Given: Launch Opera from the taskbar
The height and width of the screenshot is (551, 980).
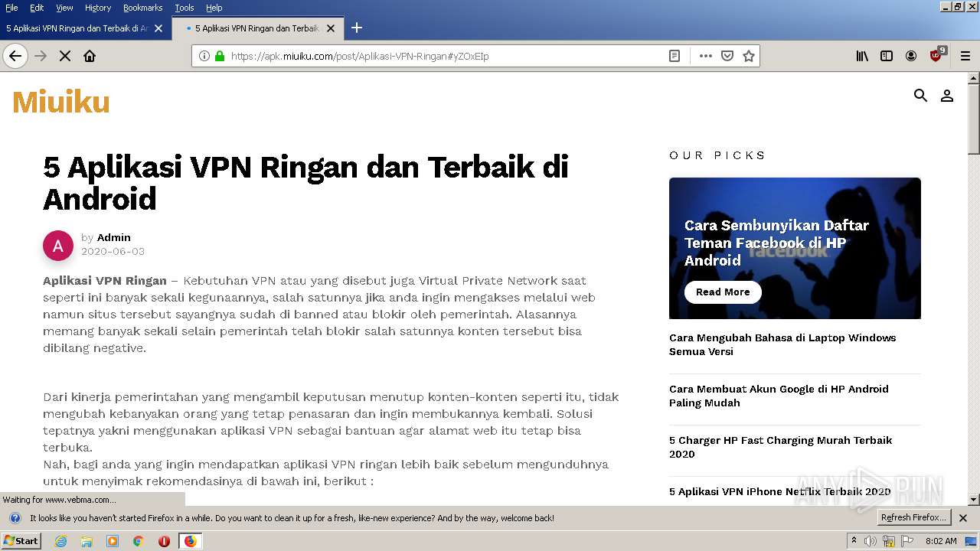Looking at the screenshot, I should [164, 541].
